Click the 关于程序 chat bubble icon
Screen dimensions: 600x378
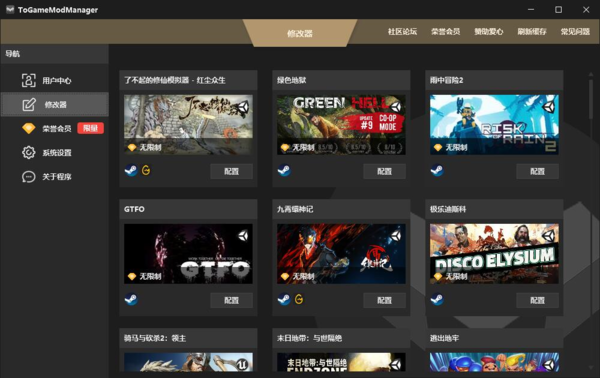click(x=29, y=176)
